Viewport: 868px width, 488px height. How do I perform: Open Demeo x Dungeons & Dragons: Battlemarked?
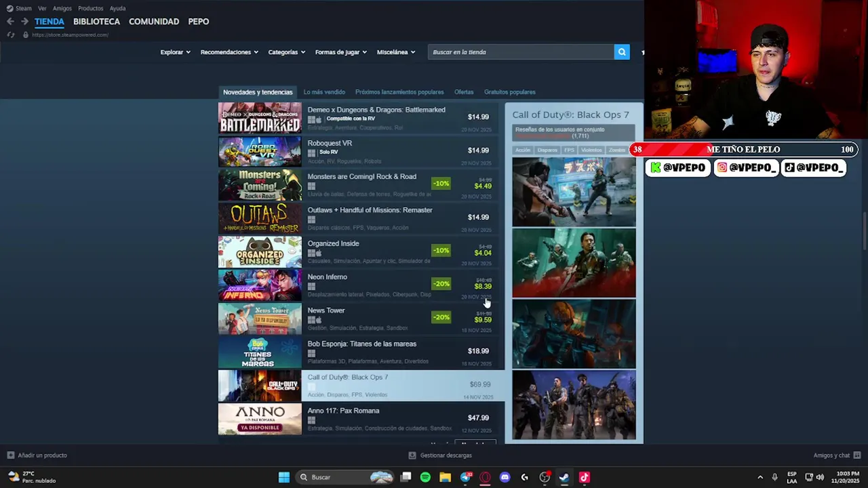click(x=361, y=118)
